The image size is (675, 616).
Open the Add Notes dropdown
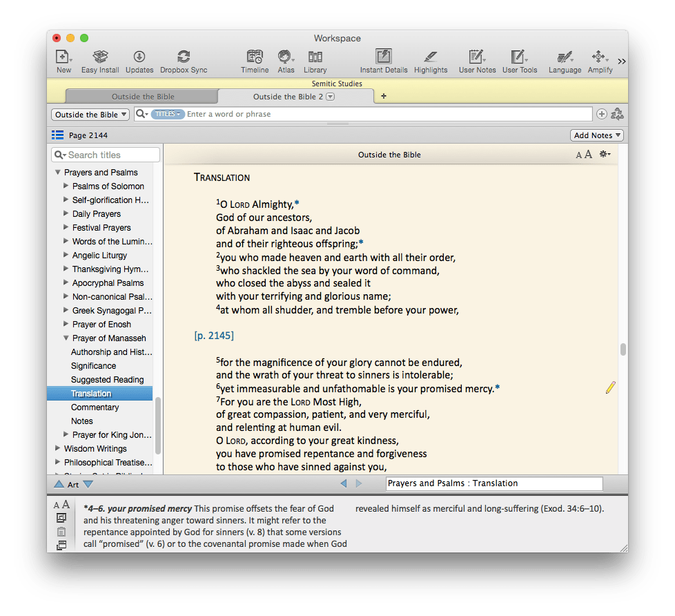pyautogui.click(x=597, y=135)
